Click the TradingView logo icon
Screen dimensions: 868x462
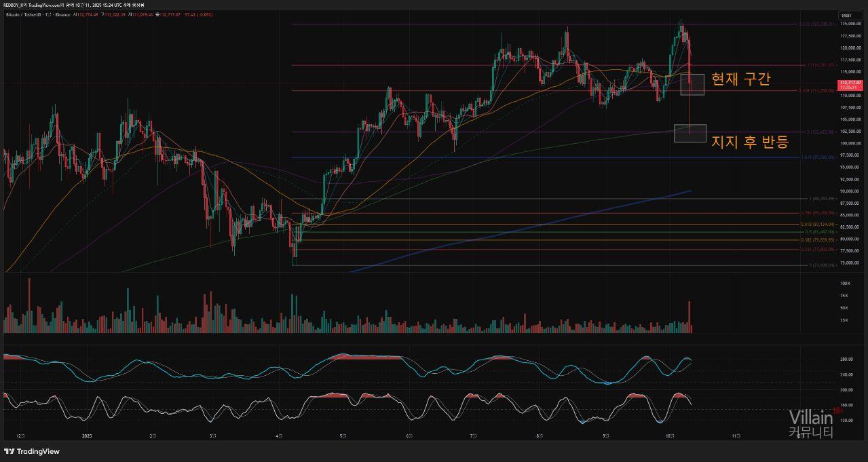click(x=10, y=451)
